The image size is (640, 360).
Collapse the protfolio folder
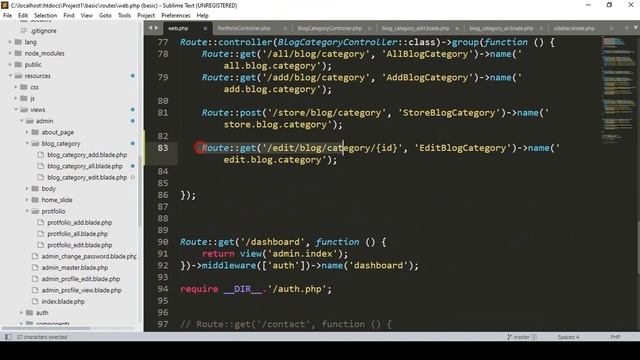[x=27, y=211]
